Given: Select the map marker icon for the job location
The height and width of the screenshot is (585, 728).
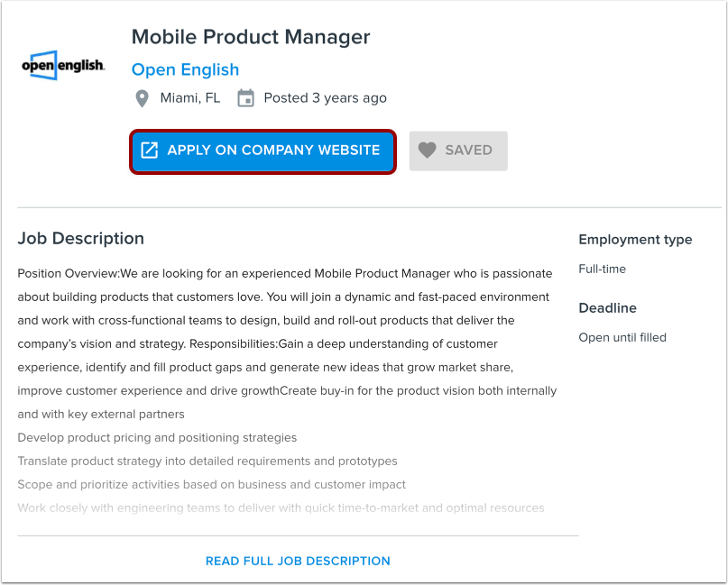Looking at the screenshot, I should [142, 97].
